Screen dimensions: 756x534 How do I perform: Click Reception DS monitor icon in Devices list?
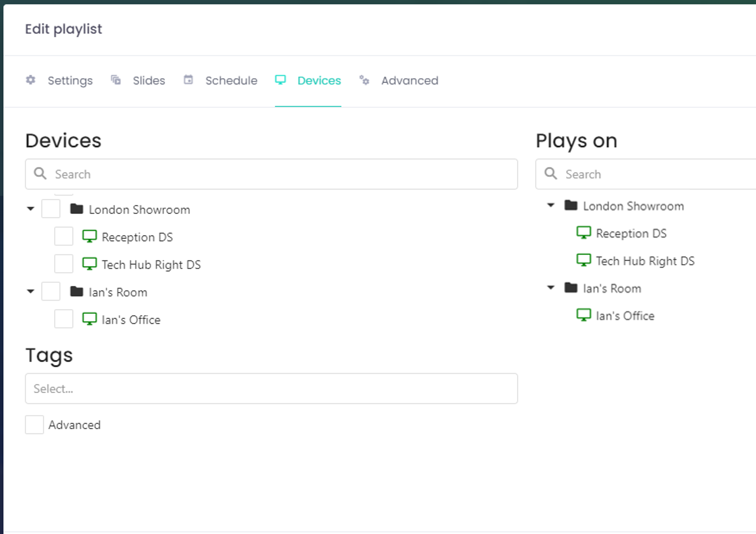tap(89, 236)
